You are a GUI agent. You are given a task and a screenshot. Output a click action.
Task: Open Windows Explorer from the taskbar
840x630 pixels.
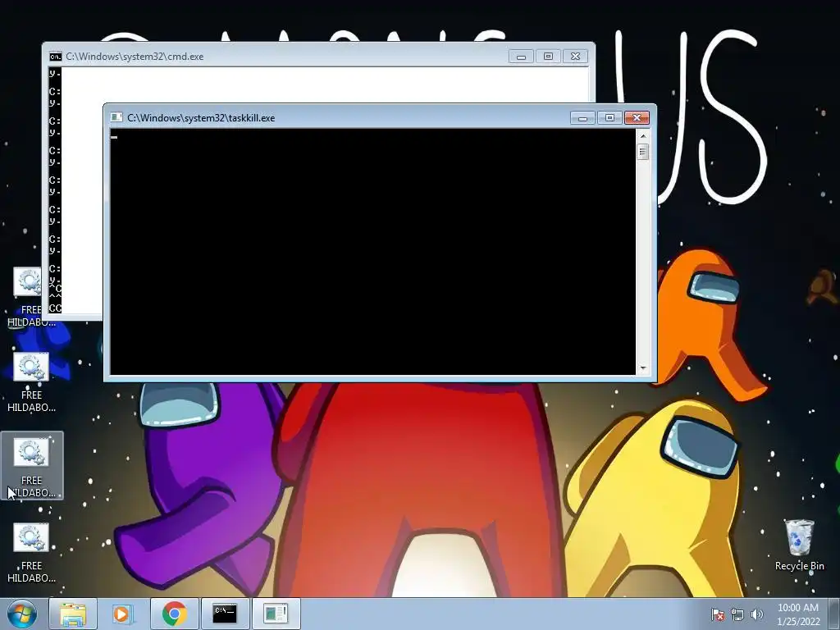[73, 614]
